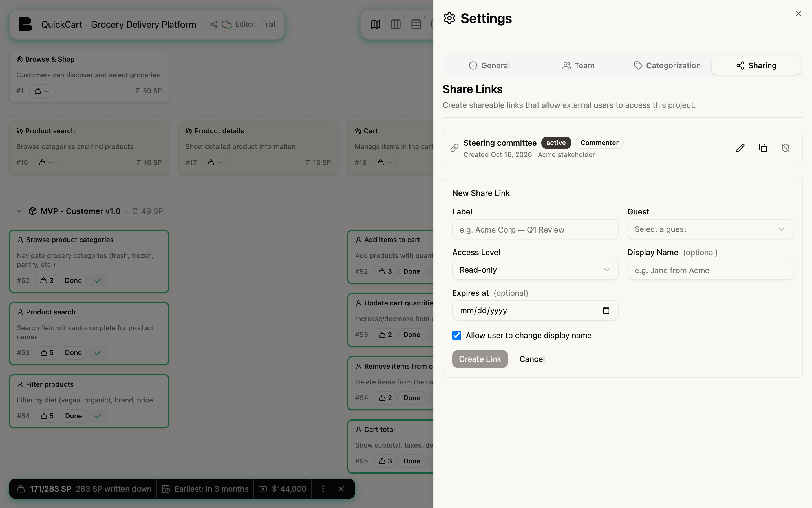Open the more options menu in status bar
Image resolution: width=812 pixels, height=508 pixels.
click(323, 489)
